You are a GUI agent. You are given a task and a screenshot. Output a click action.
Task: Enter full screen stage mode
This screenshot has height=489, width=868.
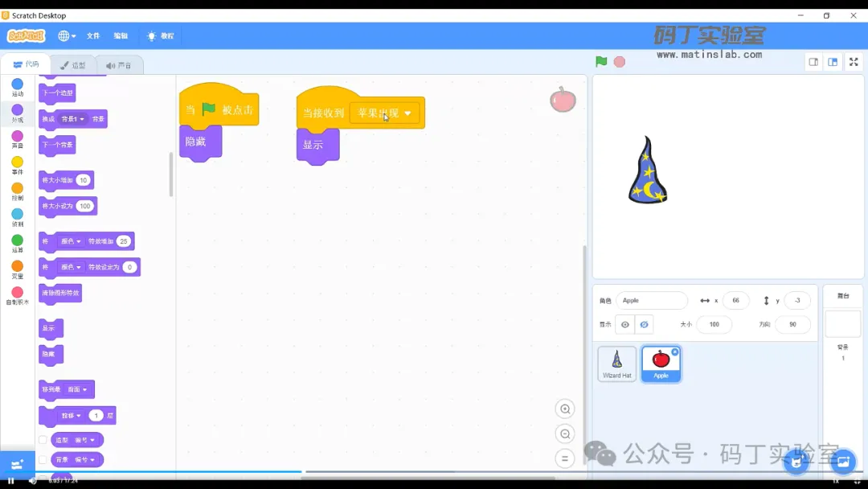pos(854,62)
